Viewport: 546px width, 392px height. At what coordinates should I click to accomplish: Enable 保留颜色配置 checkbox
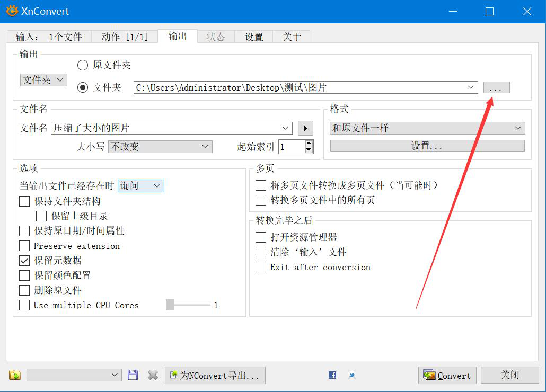point(24,275)
